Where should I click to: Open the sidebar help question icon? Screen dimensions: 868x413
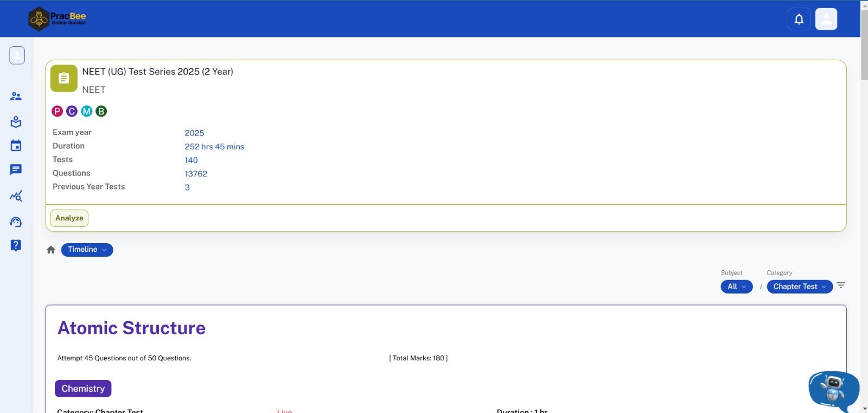[16, 245]
